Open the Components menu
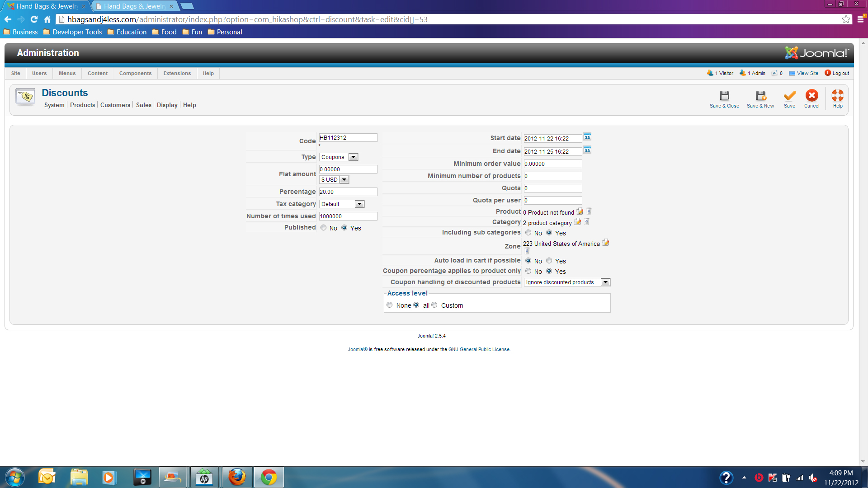The width and height of the screenshot is (868, 488). pos(135,73)
